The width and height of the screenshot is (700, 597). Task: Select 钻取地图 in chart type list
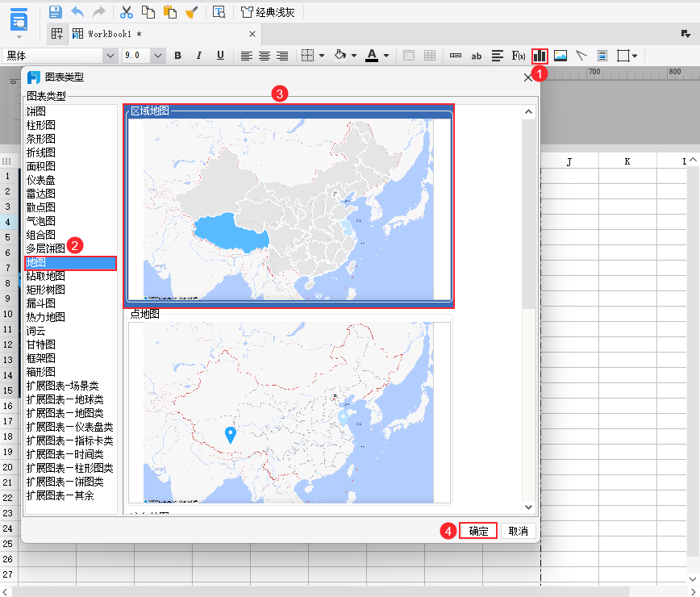coord(45,276)
